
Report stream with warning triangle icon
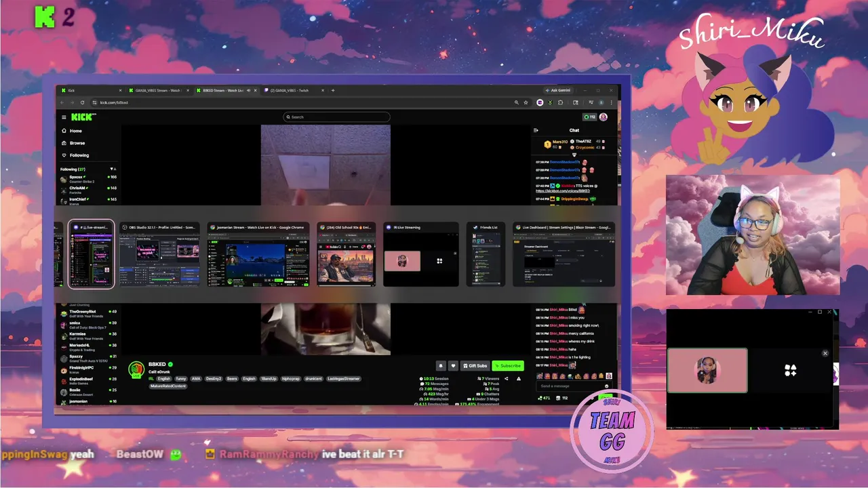click(519, 379)
